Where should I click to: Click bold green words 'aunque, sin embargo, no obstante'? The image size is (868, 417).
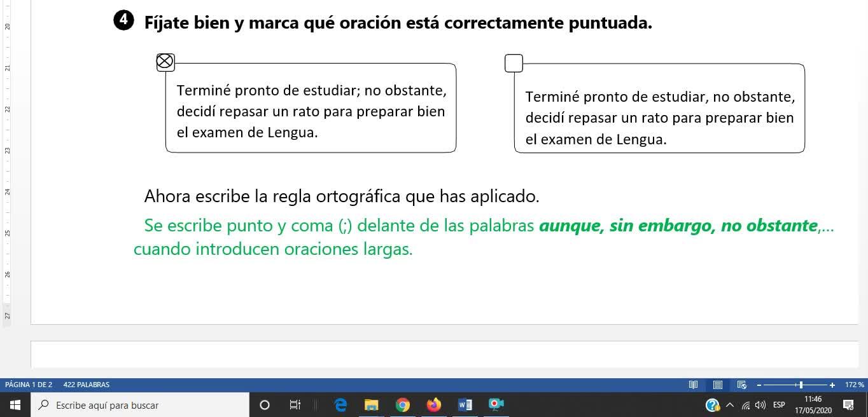[x=678, y=226]
